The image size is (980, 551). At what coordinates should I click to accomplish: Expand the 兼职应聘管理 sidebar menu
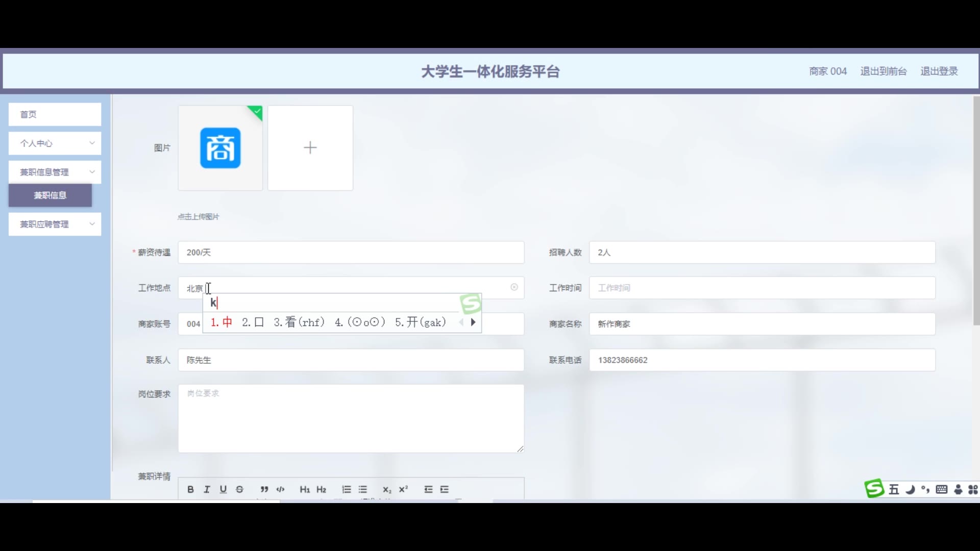pyautogui.click(x=55, y=224)
